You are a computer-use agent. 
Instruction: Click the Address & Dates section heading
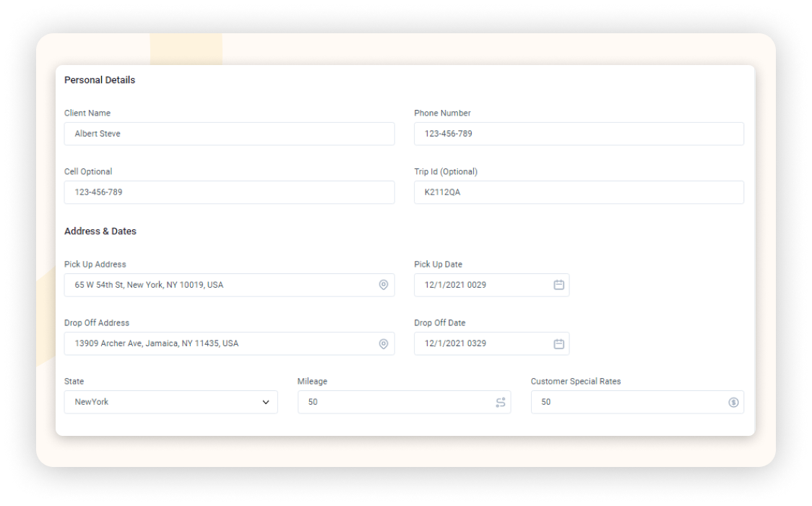click(x=100, y=231)
